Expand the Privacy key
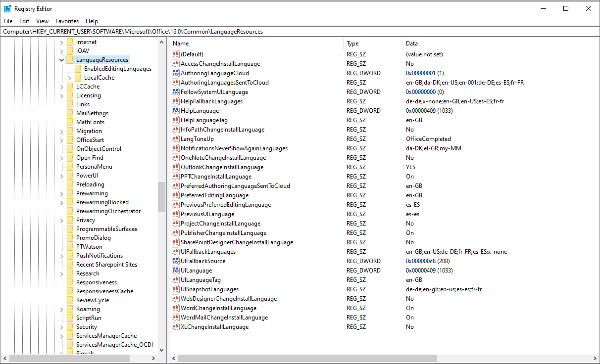Screen dimensions: 600x364 click(x=62, y=220)
